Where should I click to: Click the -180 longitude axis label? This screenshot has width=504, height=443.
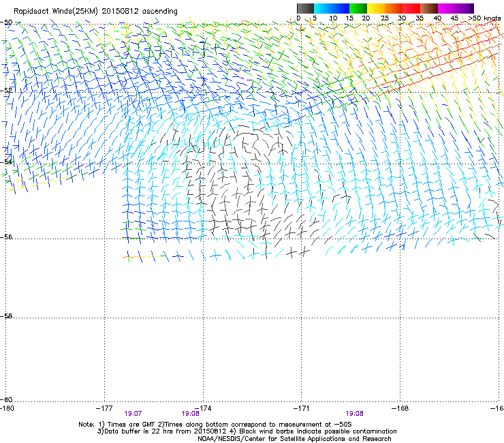pos(7,408)
